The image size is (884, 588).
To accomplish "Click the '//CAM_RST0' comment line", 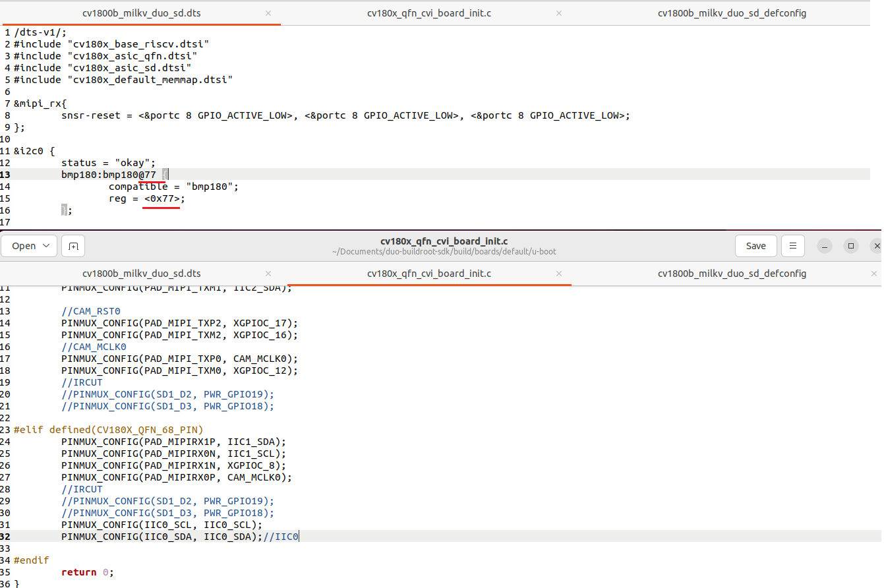I will (91, 311).
